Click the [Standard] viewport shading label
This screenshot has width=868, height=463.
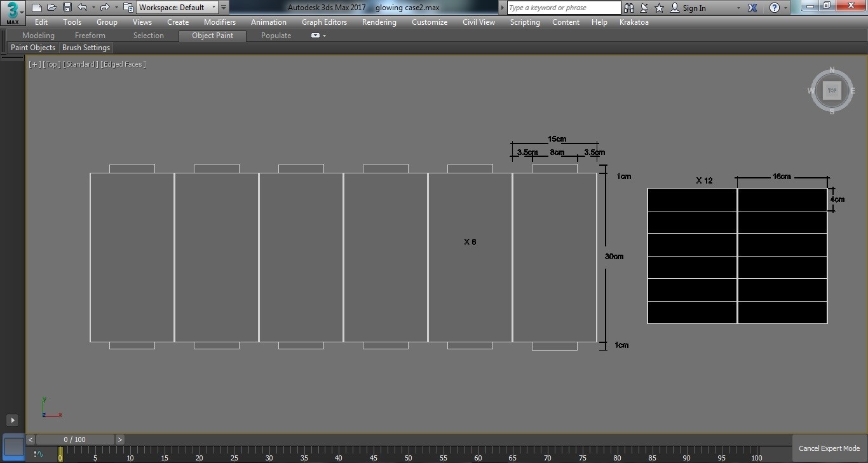(81, 64)
